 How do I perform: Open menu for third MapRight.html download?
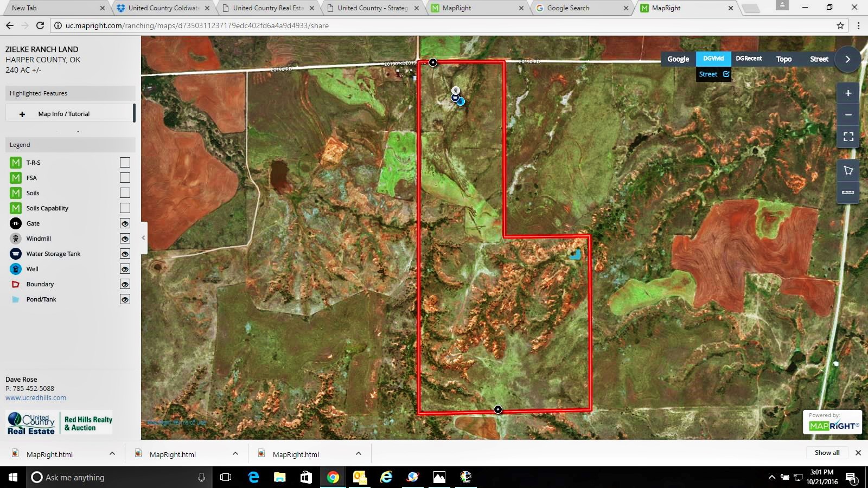[x=359, y=454]
